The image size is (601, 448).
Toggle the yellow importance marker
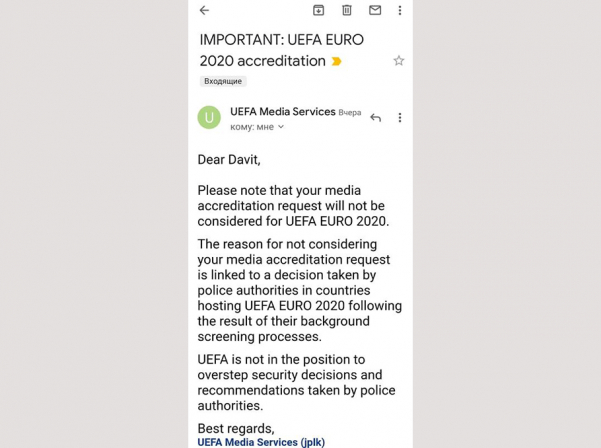point(336,61)
